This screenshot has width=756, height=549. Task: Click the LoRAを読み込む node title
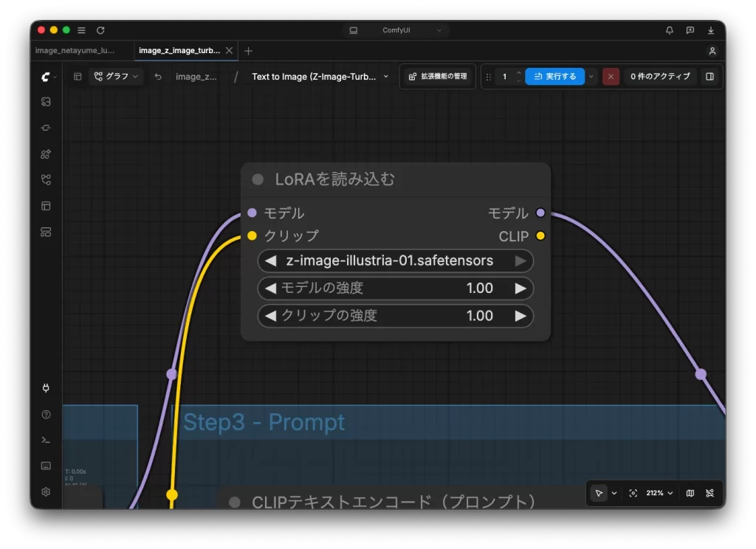pyautogui.click(x=334, y=179)
